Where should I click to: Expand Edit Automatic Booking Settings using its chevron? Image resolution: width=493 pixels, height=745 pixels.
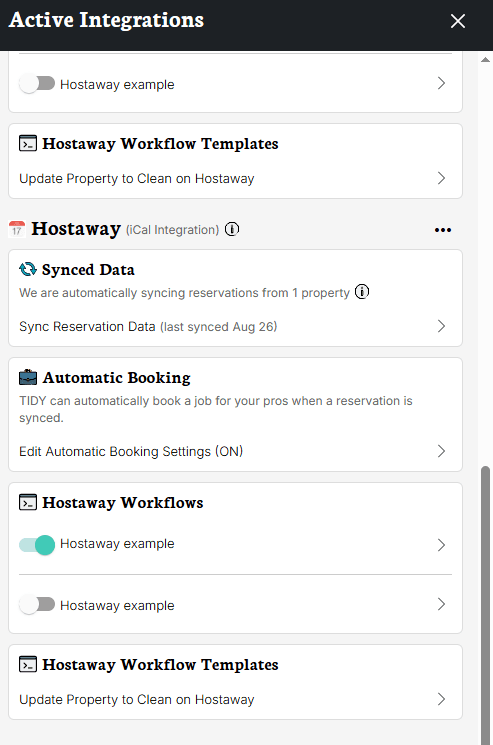pyautogui.click(x=441, y=451)
